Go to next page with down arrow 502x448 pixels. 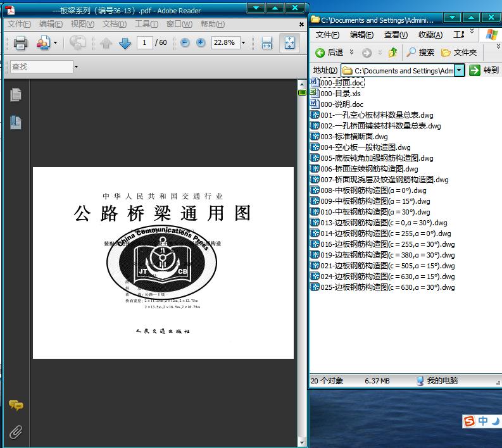125,43
